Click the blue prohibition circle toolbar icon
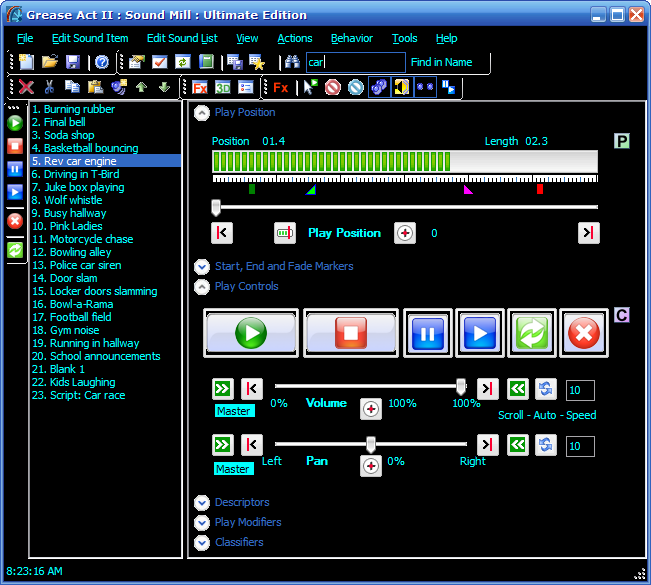Image resolution: width=651 pixels, height=585 pixels. (x=356, y=88)
